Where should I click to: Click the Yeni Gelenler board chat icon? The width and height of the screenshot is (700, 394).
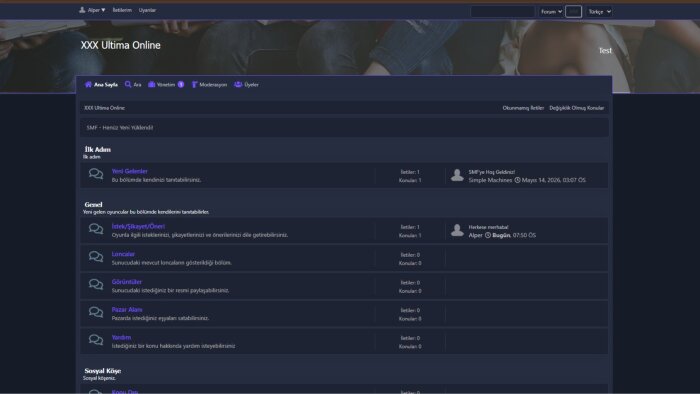coord(96,174)
